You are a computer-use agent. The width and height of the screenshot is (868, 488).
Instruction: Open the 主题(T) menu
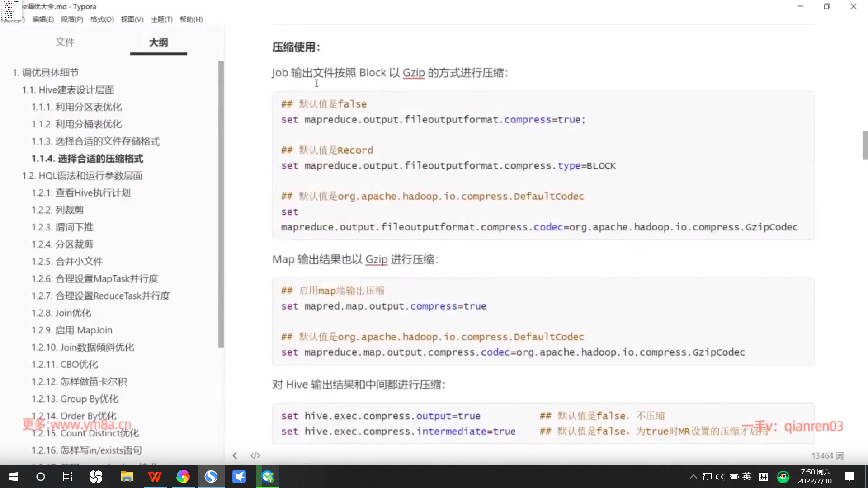(x=162, y=19)
